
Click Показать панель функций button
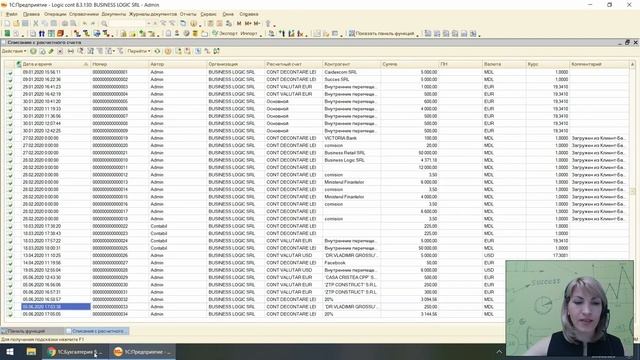pos(382,33)
